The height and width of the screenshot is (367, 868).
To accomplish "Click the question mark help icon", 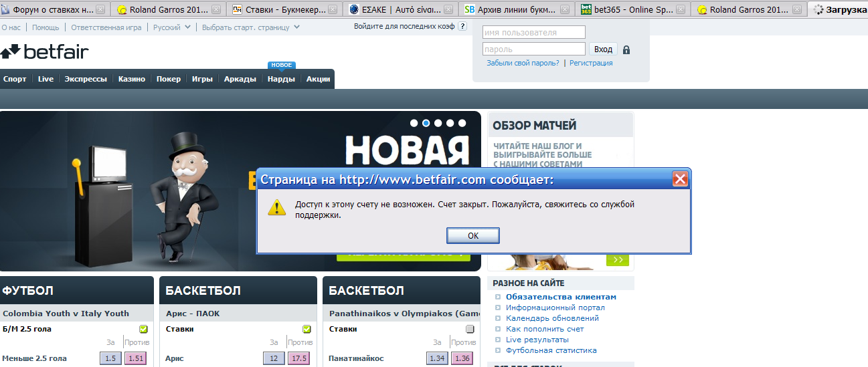I will coord(462,26).
